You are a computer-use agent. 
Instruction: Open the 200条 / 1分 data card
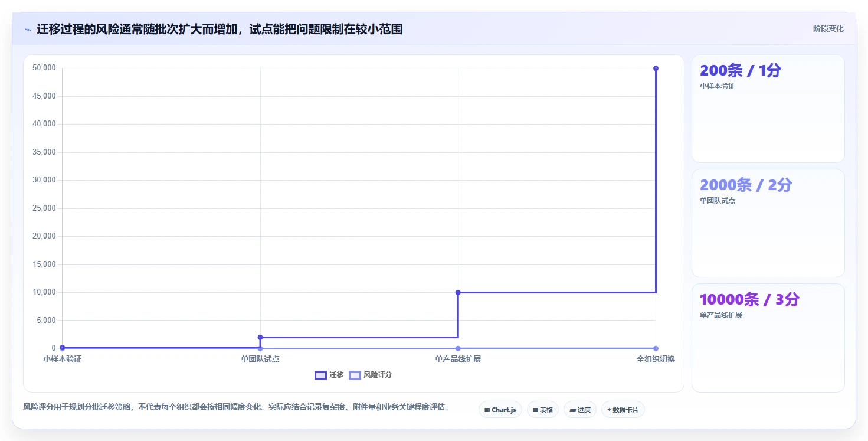[768, 109]
